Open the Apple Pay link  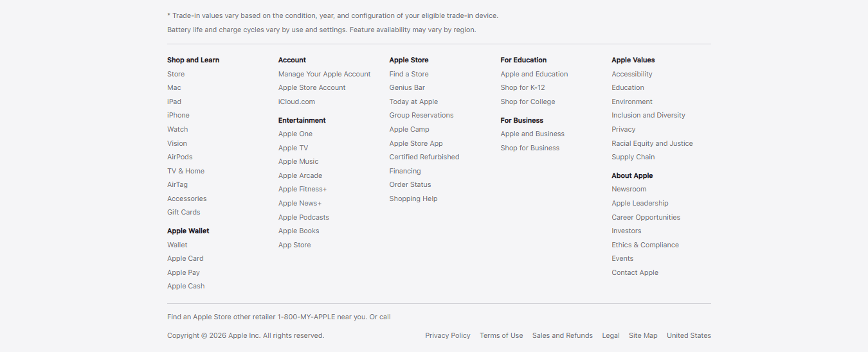coord(183,272)
